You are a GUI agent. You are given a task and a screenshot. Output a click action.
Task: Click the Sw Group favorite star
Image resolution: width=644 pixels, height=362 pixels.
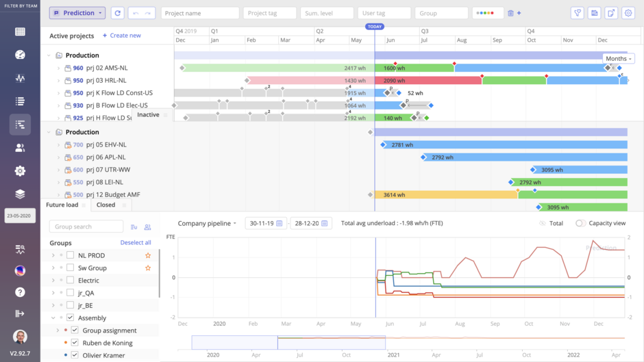click(x=148, y=268)
